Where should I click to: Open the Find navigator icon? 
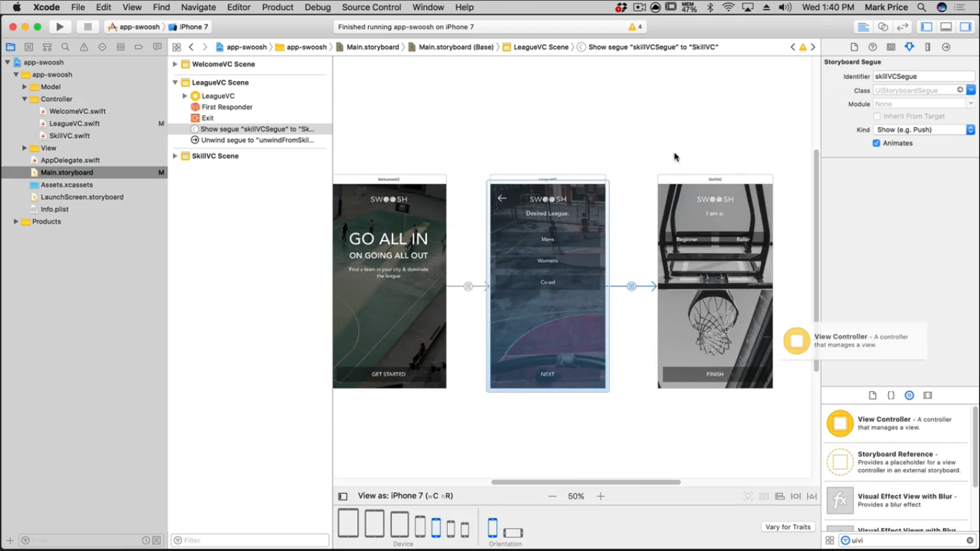pyautogui.click(x=65, y=47)
